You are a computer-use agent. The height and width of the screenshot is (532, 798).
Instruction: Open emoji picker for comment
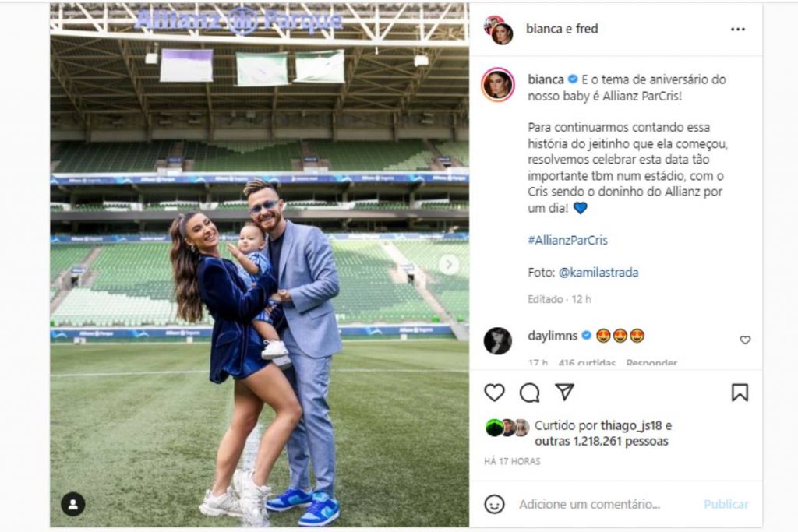click(x=495, y=504)
